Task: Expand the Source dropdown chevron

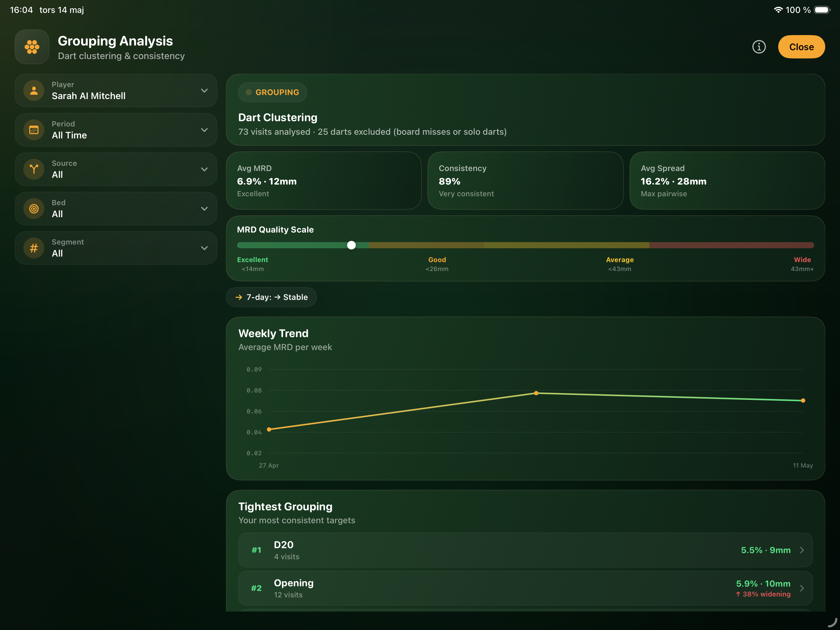Action: (x=204, y=169)
